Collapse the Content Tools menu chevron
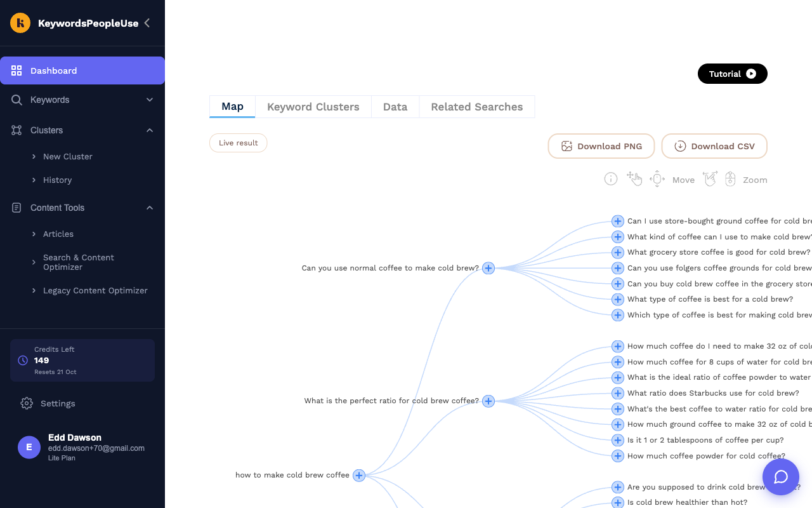Screen dimensions: 812x508 pos(150,208)
